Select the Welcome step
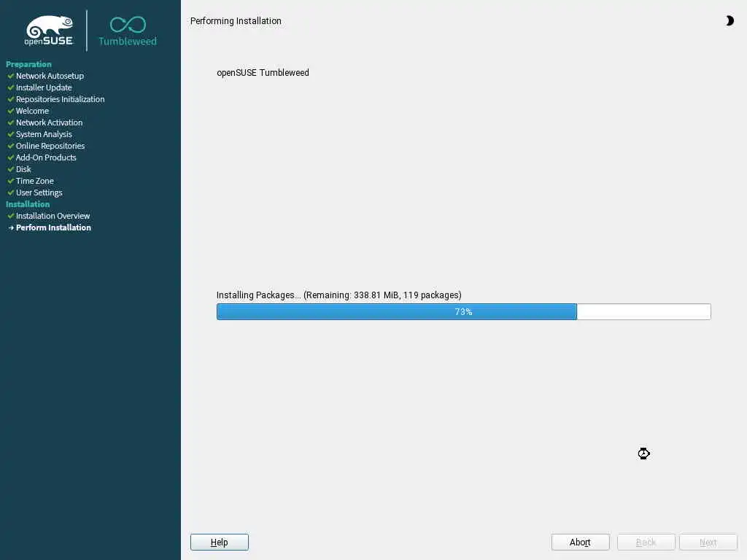The height and width of the screenshot is (560, 747). click(x=32, y=111)
